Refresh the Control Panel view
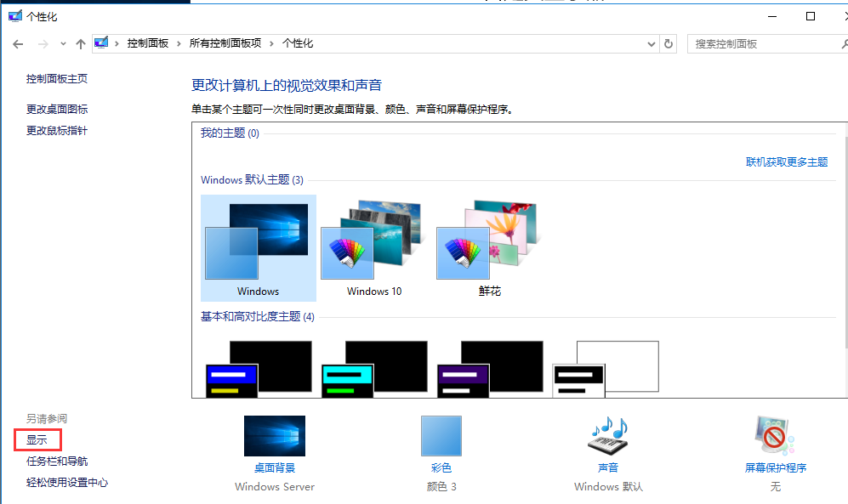 pyautogui.click(x=669, y=43)
